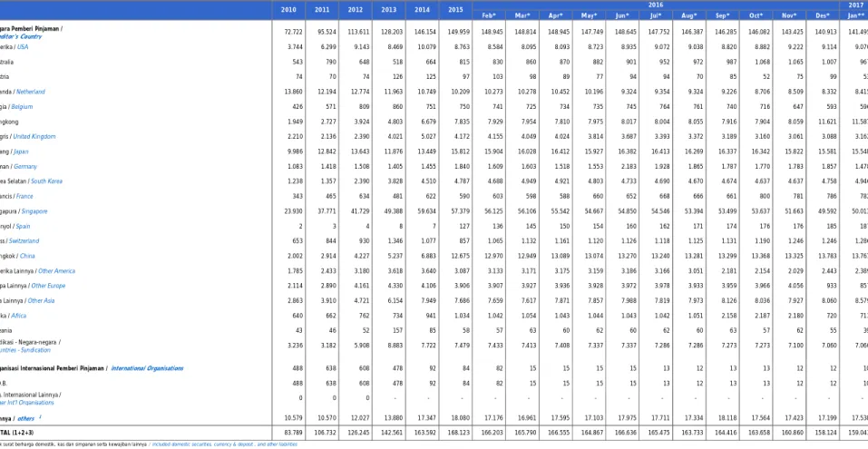Click the TOTAL (1+2+3) row label

[16, 433]
